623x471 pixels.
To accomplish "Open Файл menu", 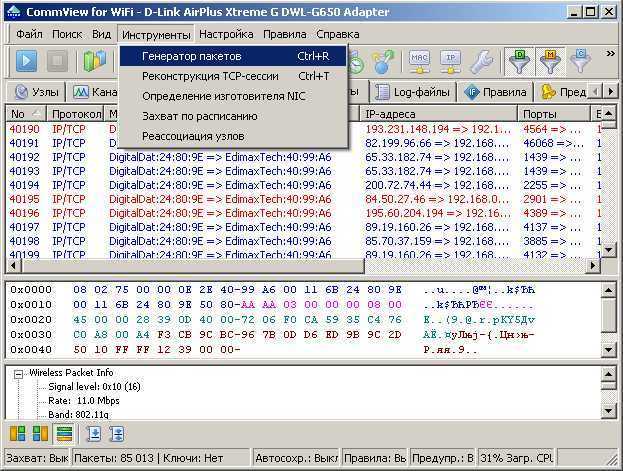I will [x=29, y=34].
